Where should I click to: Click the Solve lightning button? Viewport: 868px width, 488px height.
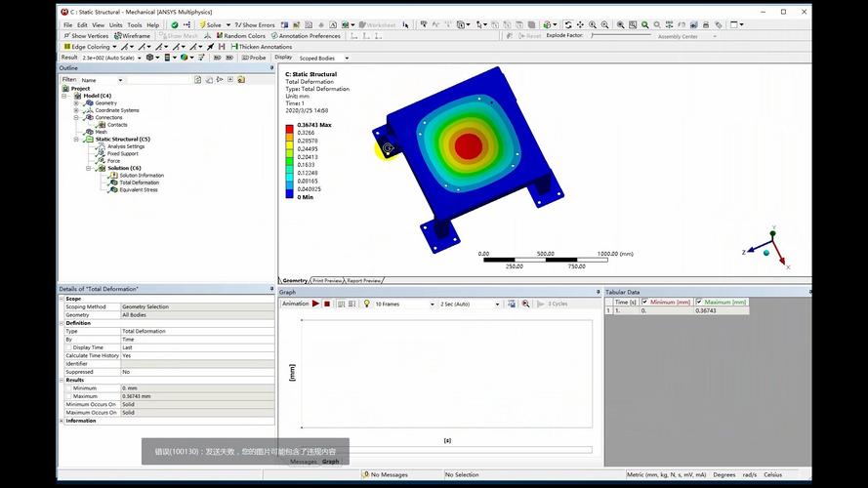[210, 25]
